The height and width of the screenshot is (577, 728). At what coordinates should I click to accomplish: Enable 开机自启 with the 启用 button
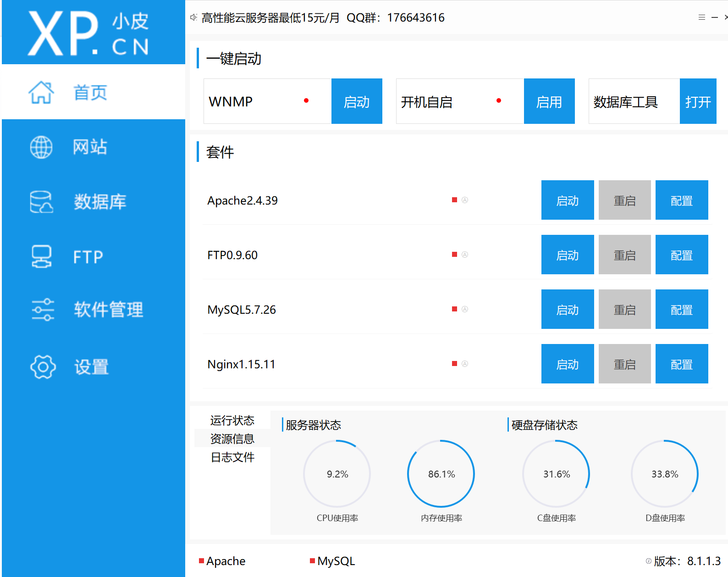(549, 101)
